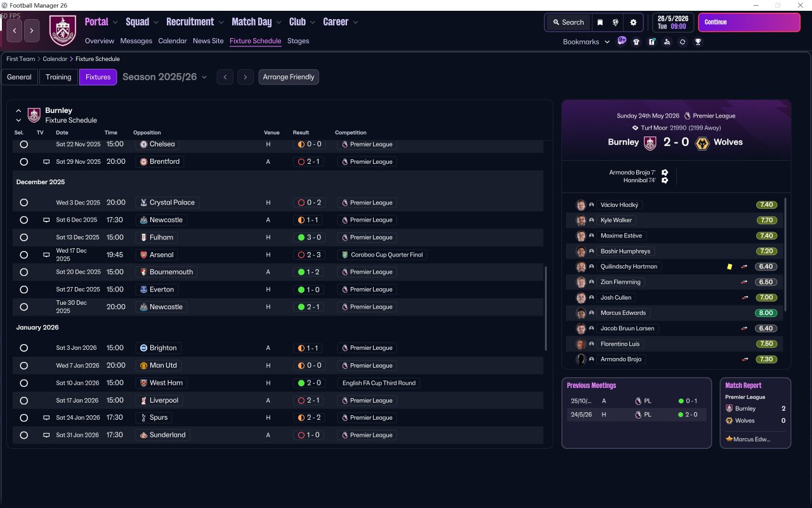Go forward with the right navigation arrow

(32, 30)
